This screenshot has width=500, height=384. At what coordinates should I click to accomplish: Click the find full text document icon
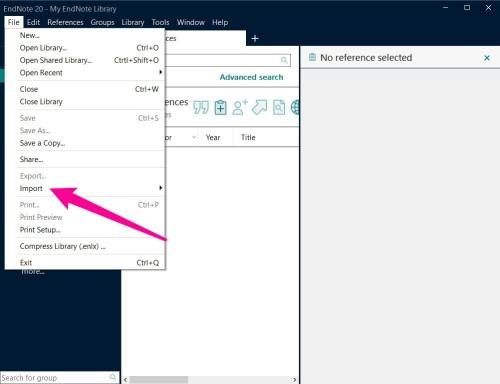coord(279,107)
